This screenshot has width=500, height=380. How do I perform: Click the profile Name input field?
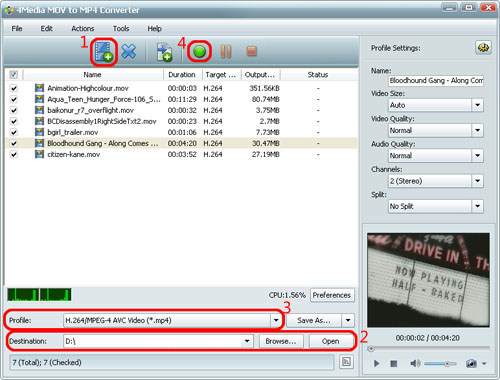click(x=436, y=80)
